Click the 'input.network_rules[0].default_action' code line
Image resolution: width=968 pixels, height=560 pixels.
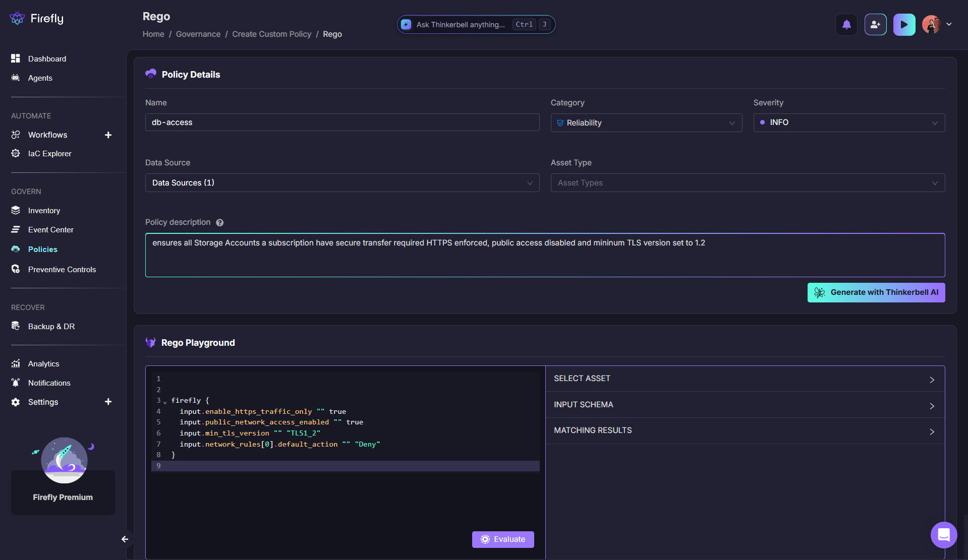pyautogui.click(x=280, y=444)
